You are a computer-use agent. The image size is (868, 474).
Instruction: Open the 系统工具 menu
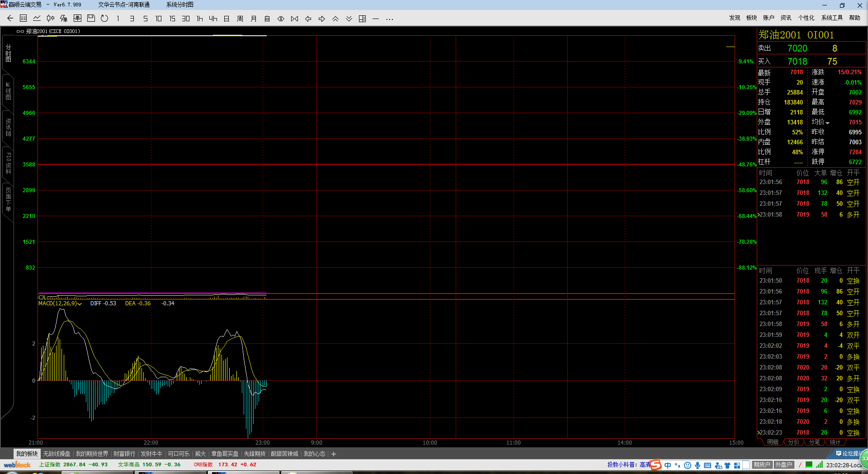tap(832, 18)
